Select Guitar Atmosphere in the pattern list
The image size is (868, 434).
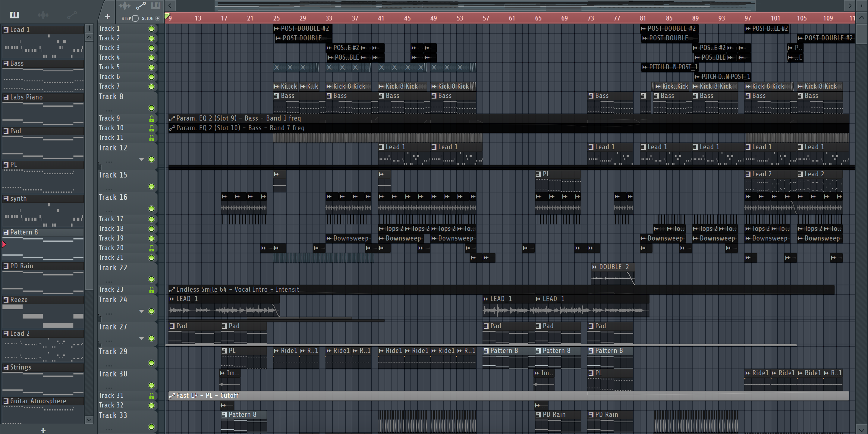pyautogui.click(x=38, y=401)
